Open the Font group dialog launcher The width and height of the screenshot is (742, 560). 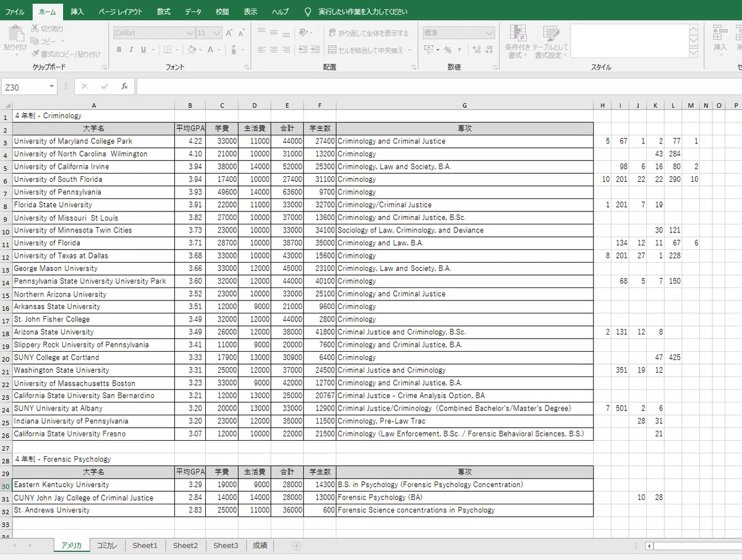coord(246,67)
